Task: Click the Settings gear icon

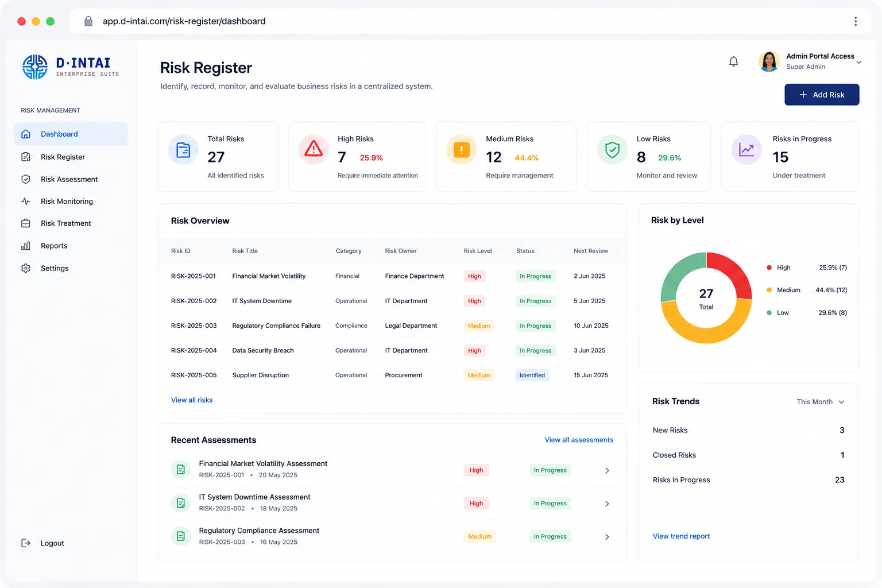Action: click(26, 268)
